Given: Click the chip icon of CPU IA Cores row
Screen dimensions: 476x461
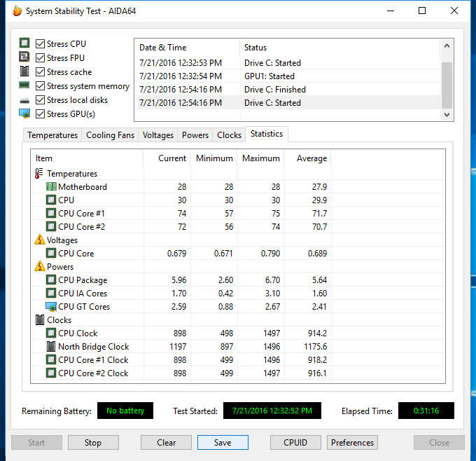Looking at the screenshot, I should [51, 294].
